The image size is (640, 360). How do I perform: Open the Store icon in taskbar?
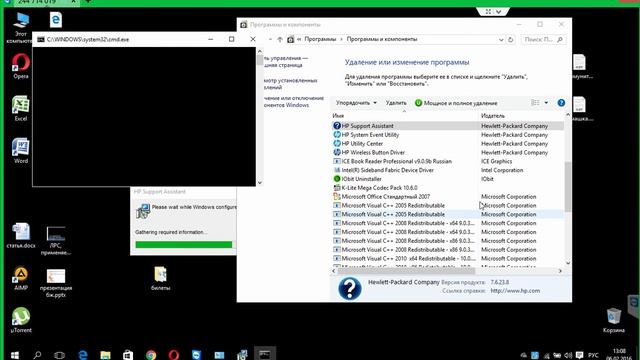128,355
